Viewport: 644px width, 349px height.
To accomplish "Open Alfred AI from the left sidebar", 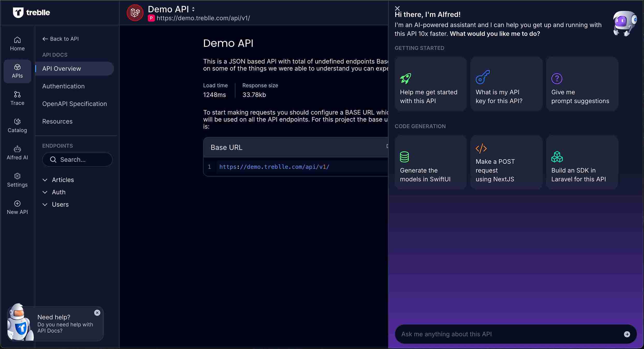I will [17, 153].
